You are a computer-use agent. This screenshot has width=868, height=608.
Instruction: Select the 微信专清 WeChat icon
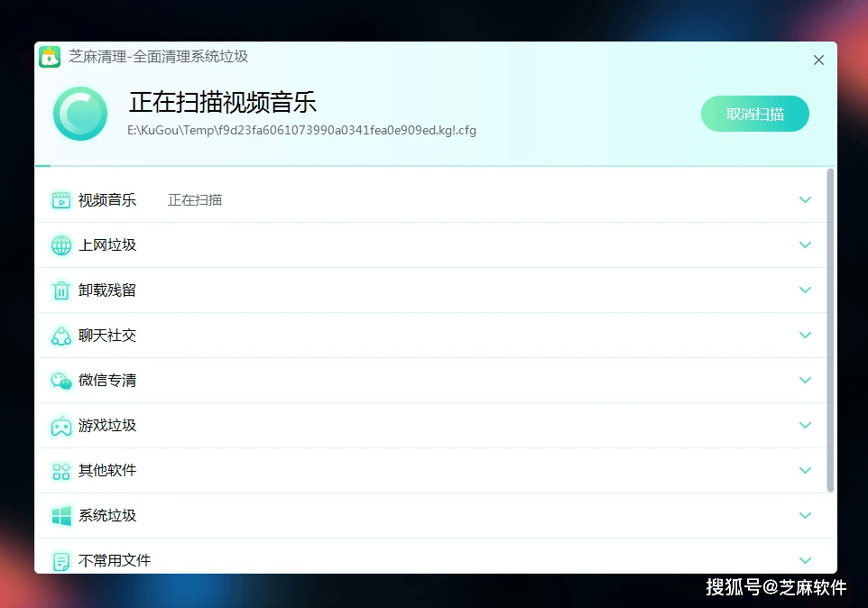point(60,380)
